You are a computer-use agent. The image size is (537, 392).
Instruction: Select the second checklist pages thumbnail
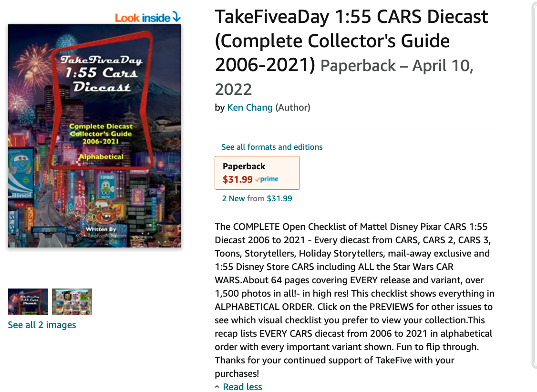click(72, 301)
